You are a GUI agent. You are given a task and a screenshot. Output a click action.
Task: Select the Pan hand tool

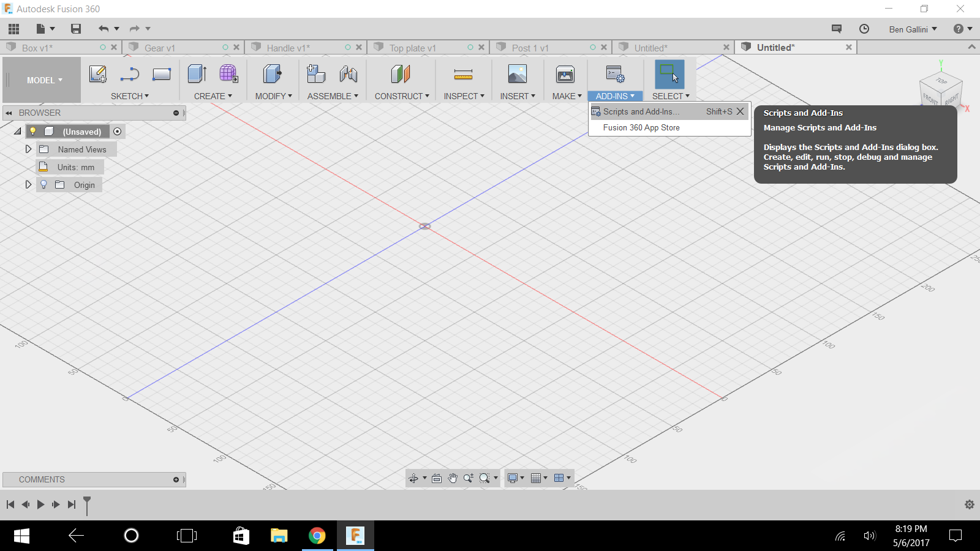[453, 478]
